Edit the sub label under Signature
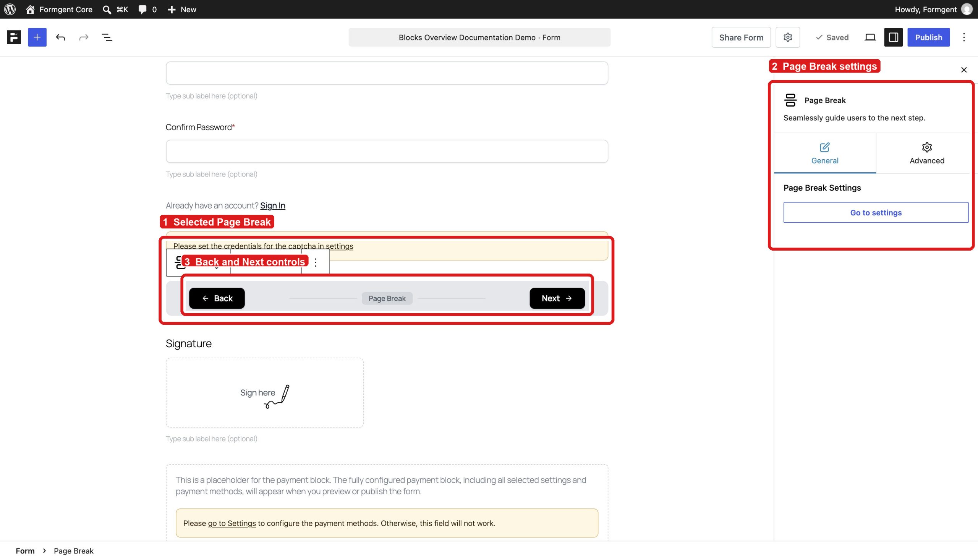The height and width of the screenshot is (560, 978). 212,439
